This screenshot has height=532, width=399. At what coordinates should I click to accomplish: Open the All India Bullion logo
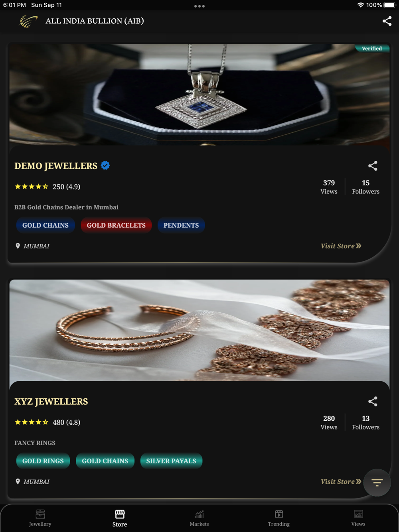[x=28, y=21]
